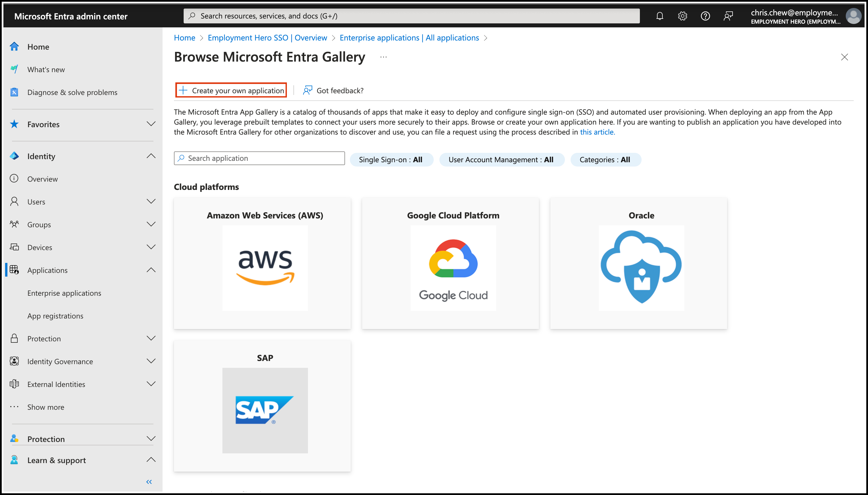Select App registrations in sidebar
Image resolution: width=868 pixels, height=495 pixels.
pos(55,315)
